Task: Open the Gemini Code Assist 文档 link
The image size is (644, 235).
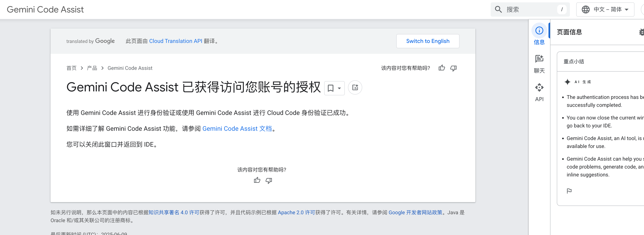Action: point(237,128)
